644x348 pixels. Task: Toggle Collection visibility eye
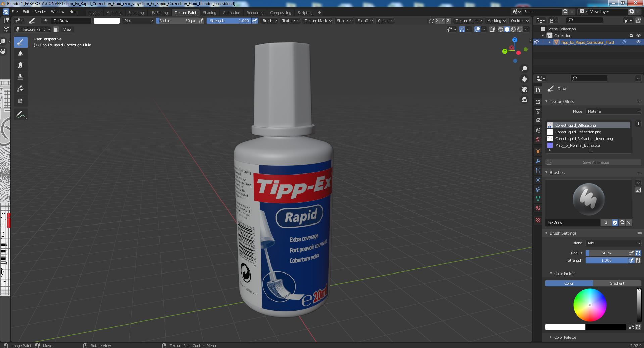point(638,35)
